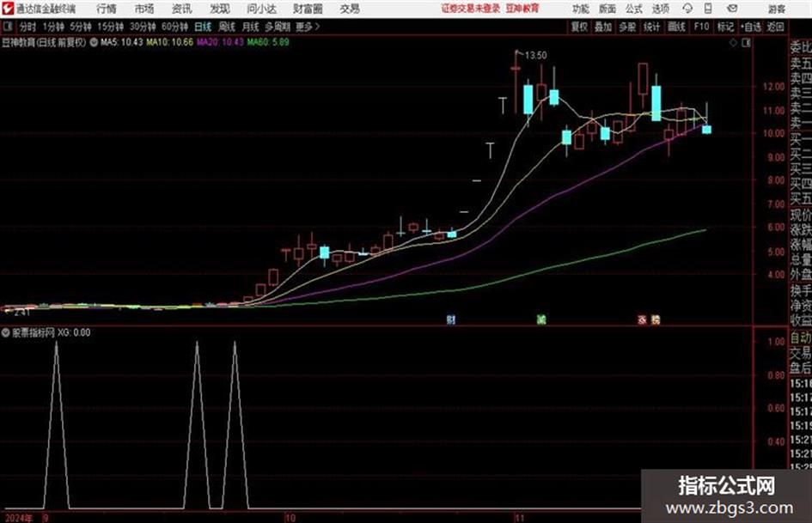Open the 市场 menu
Viewport: 812px width, 523px height.
coord(144,9)
